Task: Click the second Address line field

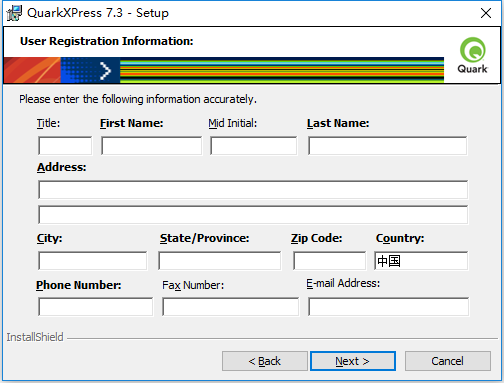Action: 253,215
